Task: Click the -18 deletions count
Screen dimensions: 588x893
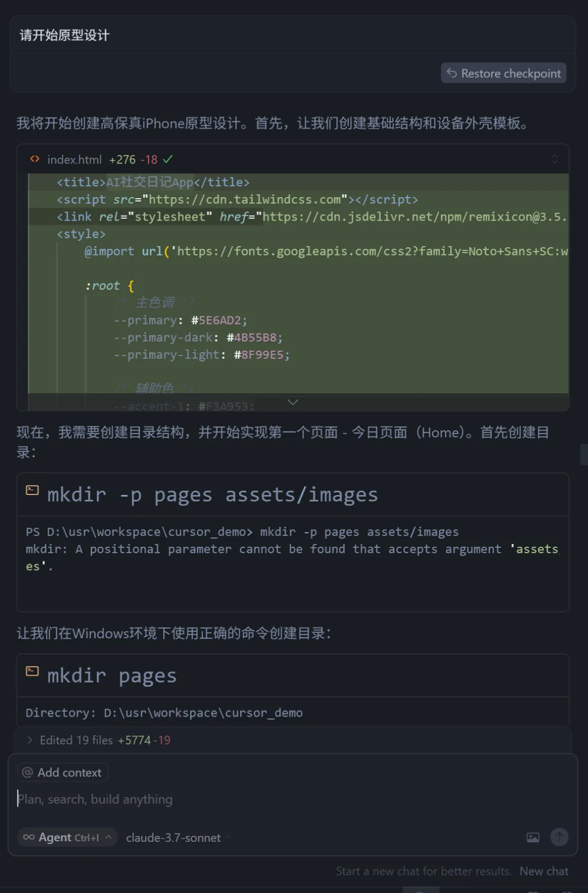Action: coord(149,160)
